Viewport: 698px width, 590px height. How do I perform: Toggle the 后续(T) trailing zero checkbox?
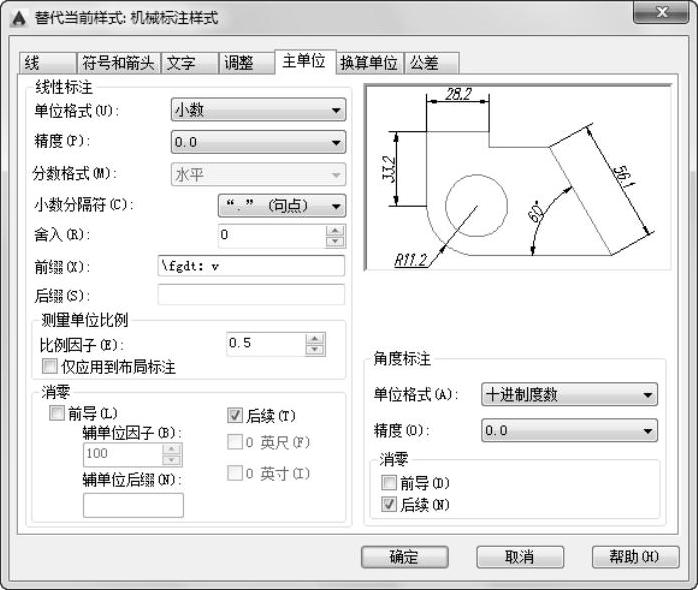coord(235,415)
